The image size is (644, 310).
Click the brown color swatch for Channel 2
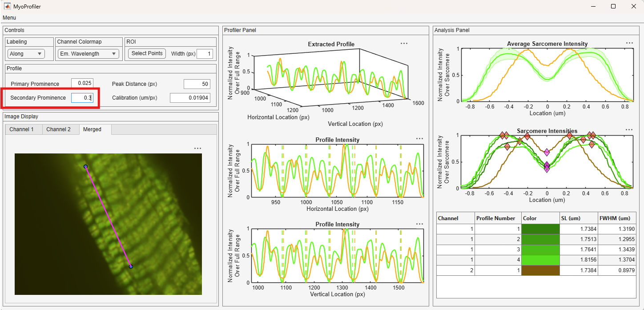[540, 270]
